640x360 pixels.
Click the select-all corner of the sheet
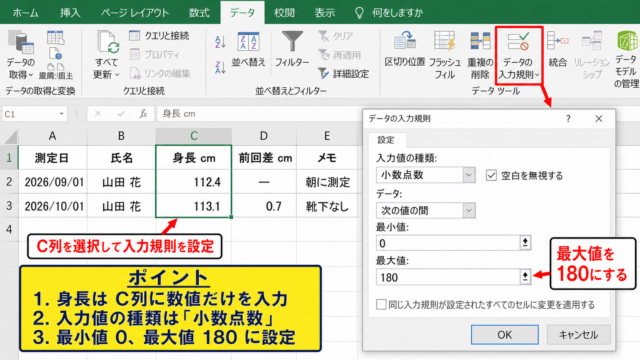tap(10, 136)
